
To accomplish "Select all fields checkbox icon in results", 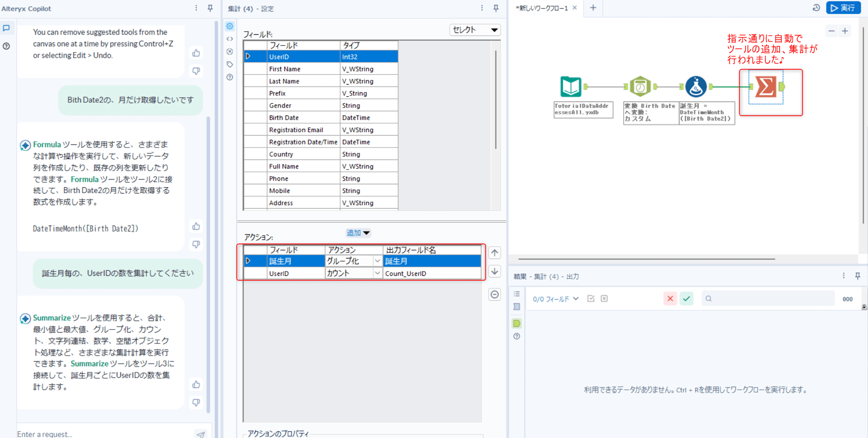I will [591, 299].
